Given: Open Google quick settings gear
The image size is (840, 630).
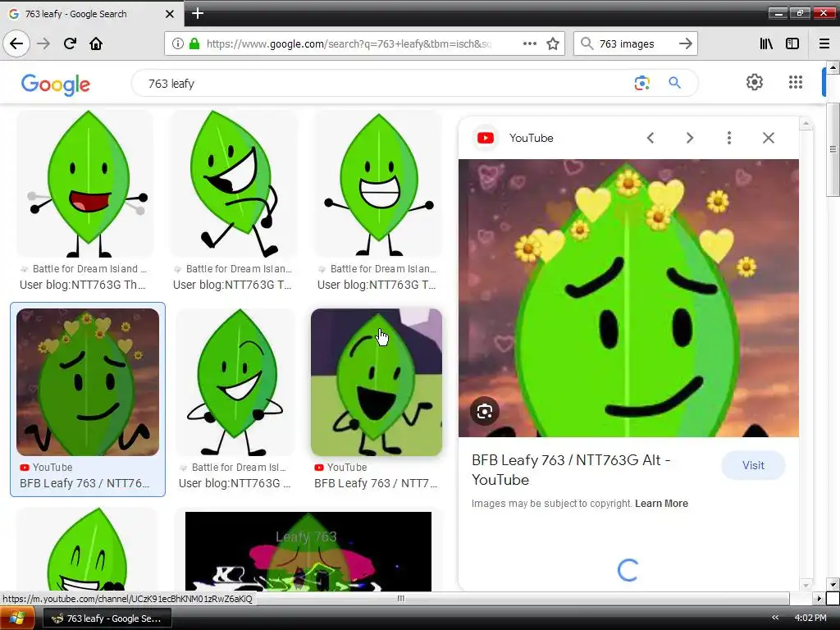Looking at the screenshot, I should (755, 82).
